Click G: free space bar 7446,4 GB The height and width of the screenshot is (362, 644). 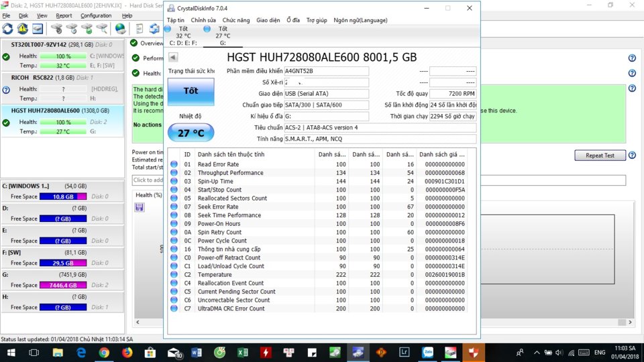tap(63, 286)
